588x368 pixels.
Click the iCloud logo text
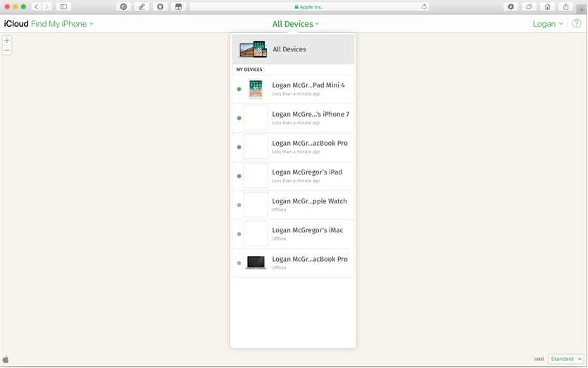click(16, 24)
